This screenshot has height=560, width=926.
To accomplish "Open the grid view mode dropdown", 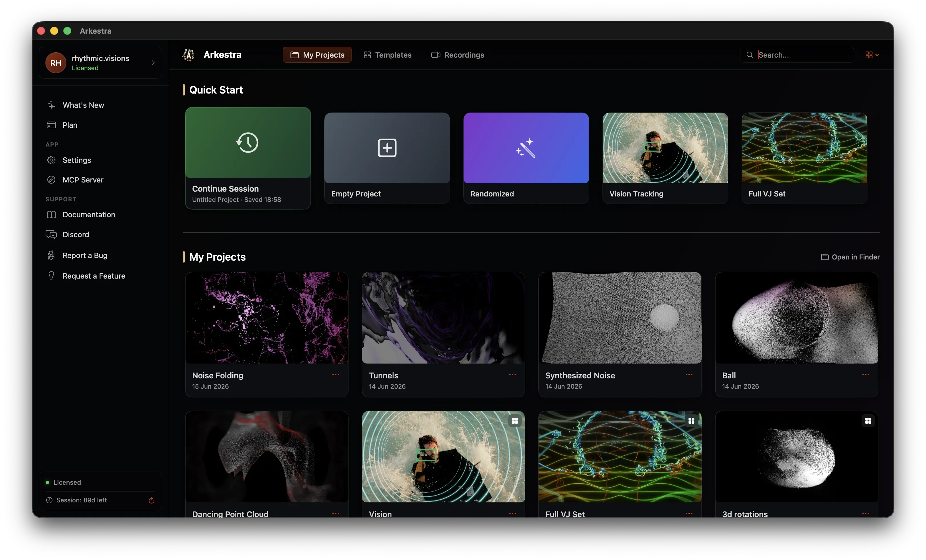I will pos(872,55).
